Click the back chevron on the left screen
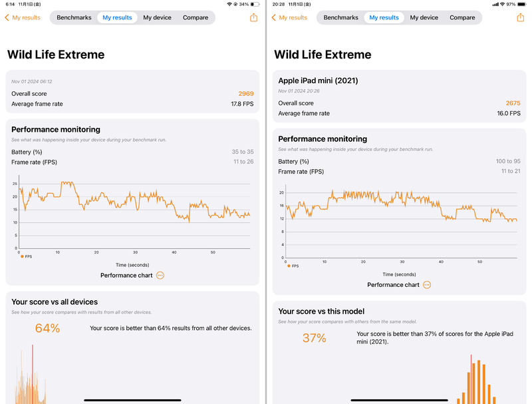 [7, 18]
